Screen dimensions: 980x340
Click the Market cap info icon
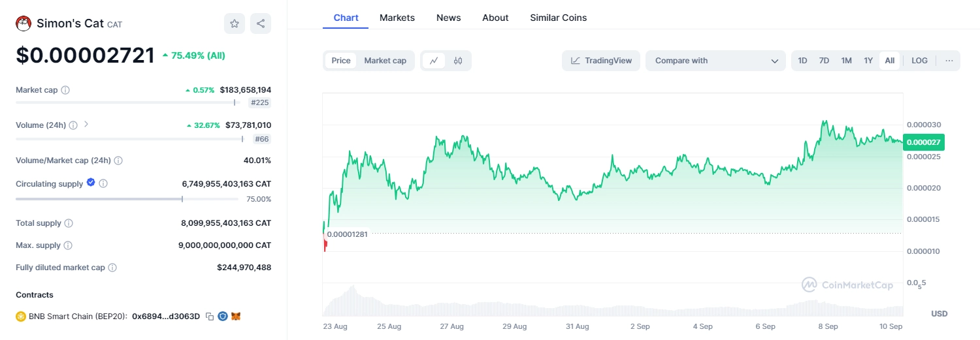tap(65, 90)
